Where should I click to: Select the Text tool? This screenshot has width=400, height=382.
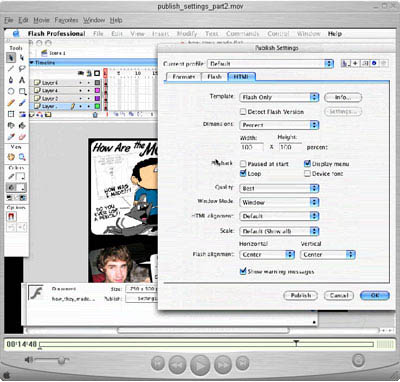click(22, 80)
